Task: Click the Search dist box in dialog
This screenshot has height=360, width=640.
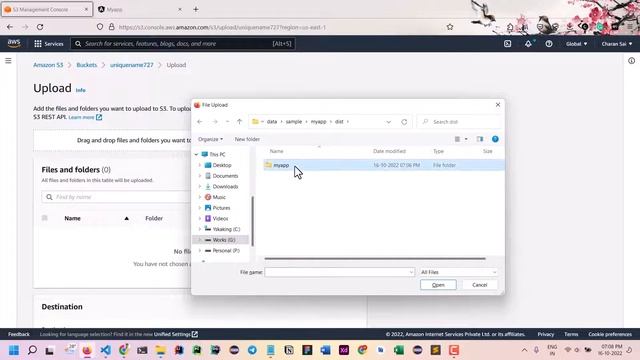Action: pos(459,122)
